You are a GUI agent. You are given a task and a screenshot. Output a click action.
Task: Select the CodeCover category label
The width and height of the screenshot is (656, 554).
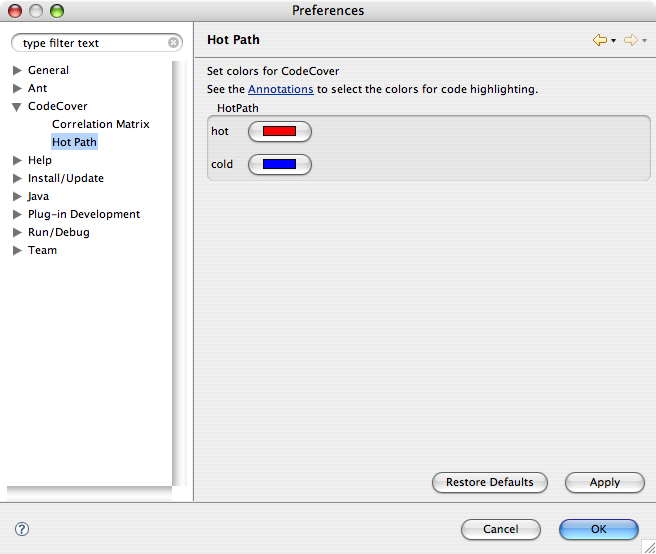click(58, 106)
